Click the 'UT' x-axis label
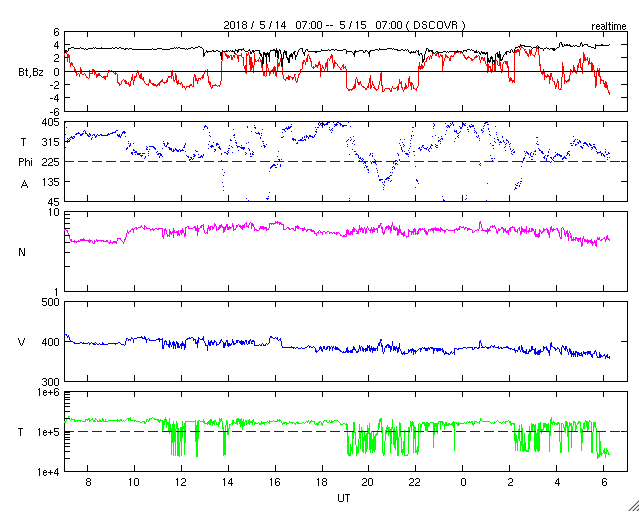The width and height of the screenshot is (640, 512). (344, 498)
